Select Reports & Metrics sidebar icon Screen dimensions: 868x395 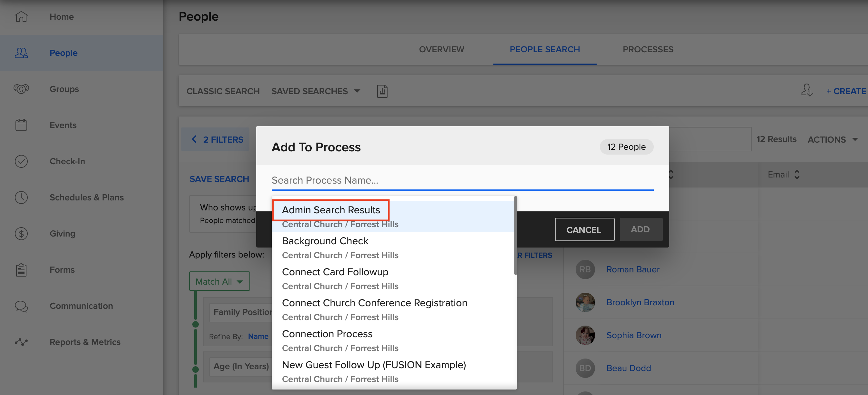[x=21, y=342]
